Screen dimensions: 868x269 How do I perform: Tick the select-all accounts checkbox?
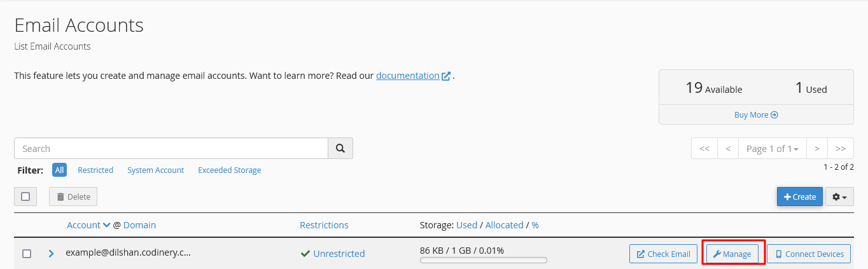tap(25, 197)
